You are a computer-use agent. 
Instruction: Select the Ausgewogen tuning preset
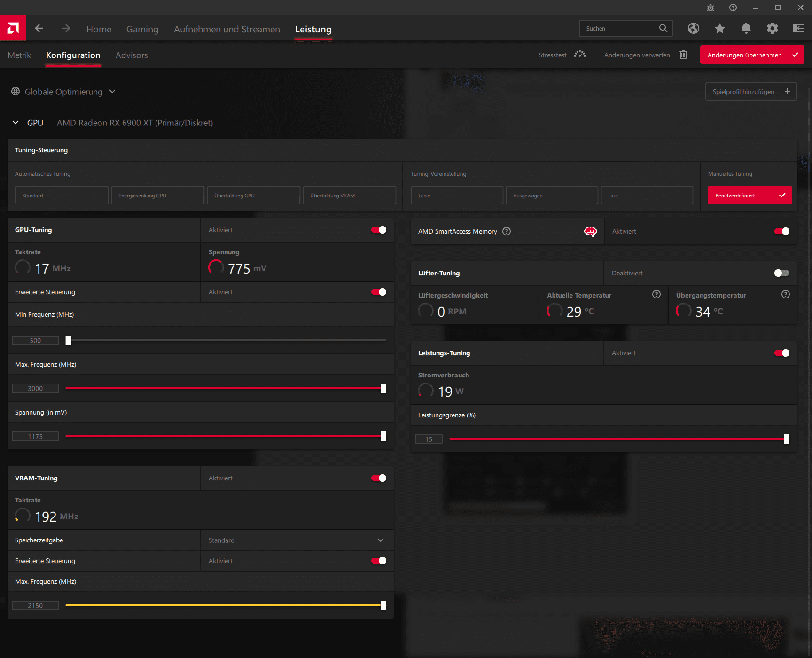point(552,195)
